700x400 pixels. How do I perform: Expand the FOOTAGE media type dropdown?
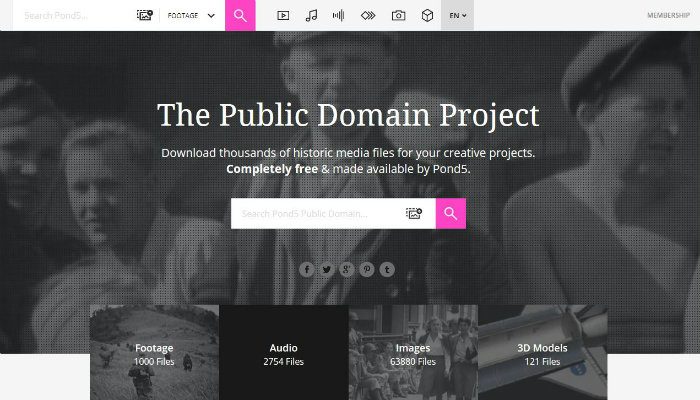[192, 16]
